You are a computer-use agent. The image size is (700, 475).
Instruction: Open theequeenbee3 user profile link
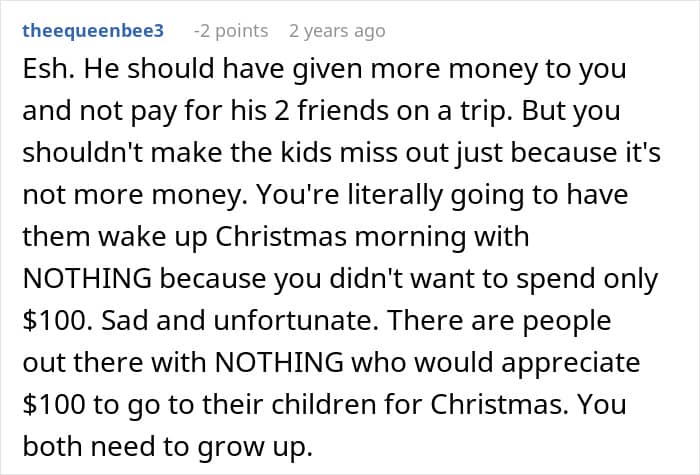93,31
